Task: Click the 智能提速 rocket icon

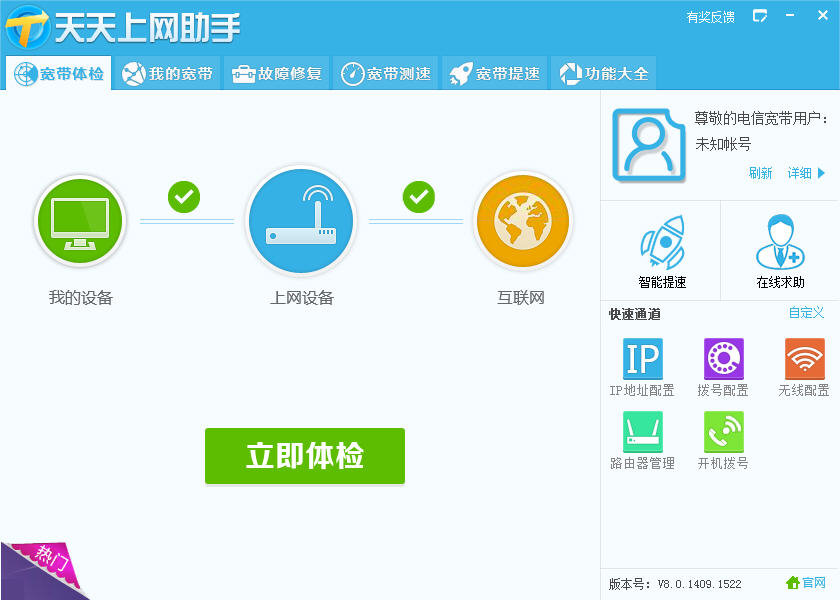Action: tap(660, 240)
